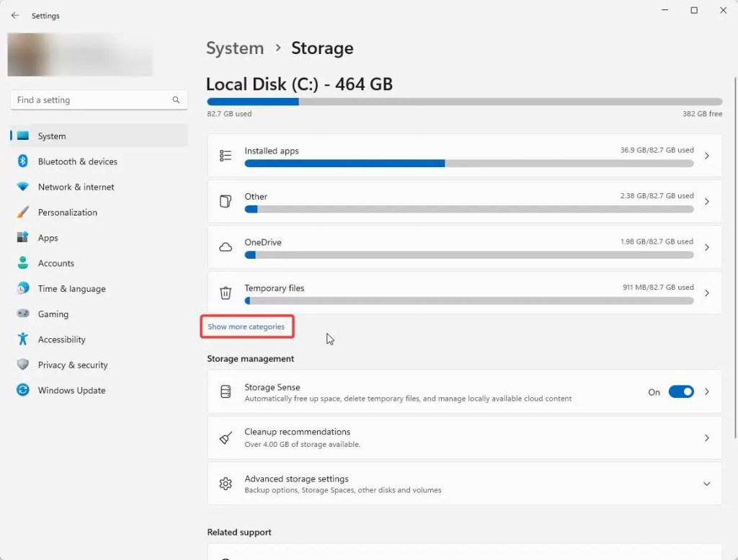Open the Storage Sense settings
This screenshot has width=738, height=560.
(465, 391)
